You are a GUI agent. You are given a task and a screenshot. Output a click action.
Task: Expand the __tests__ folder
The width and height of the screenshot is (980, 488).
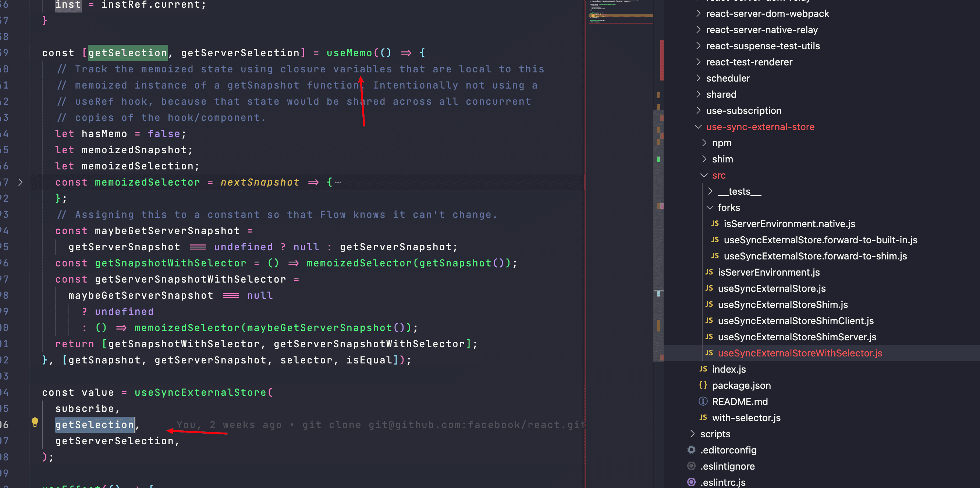coord(710,191)
